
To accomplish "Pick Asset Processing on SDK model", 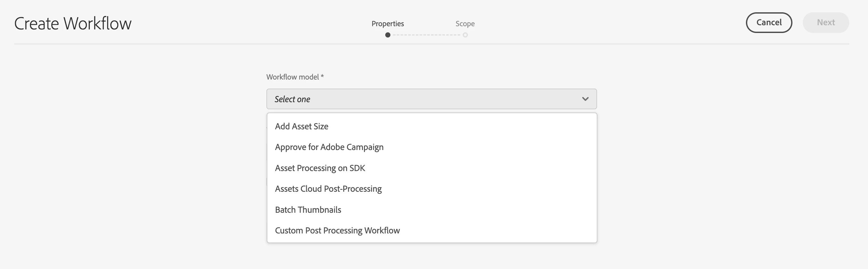I will click(320, 168).
